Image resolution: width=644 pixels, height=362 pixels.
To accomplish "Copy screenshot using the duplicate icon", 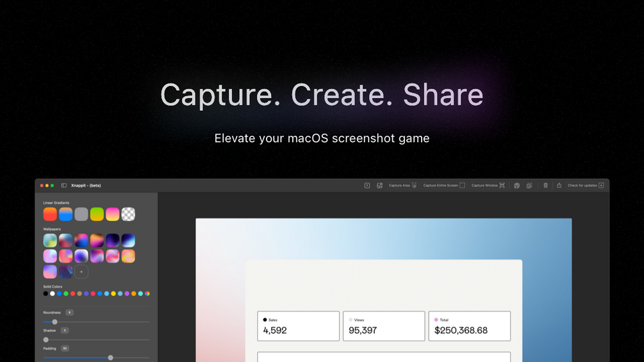I will tap(529, 186).
